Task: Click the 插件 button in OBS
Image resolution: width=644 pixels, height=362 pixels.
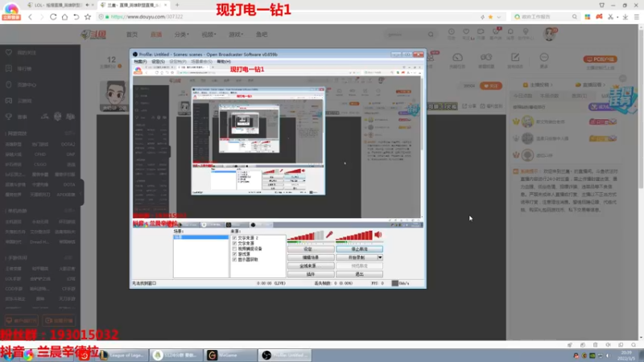Action: [311, 274]
